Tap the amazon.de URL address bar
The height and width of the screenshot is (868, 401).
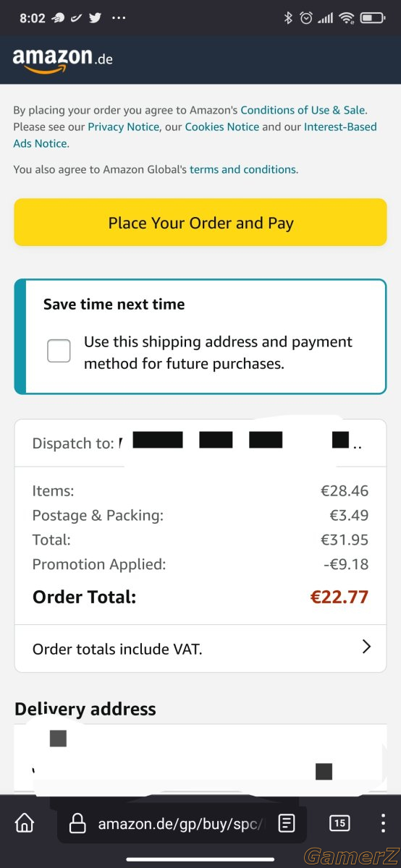[182, 823]
